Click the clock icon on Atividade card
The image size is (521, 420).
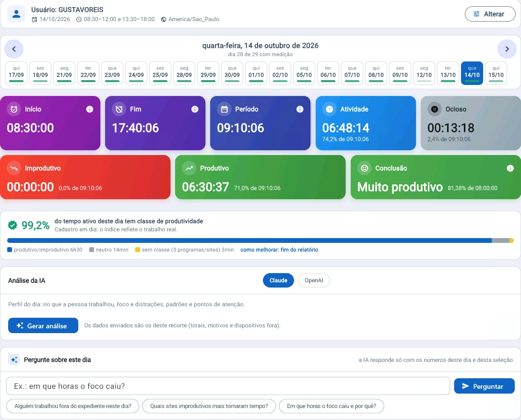click(329, 109)
